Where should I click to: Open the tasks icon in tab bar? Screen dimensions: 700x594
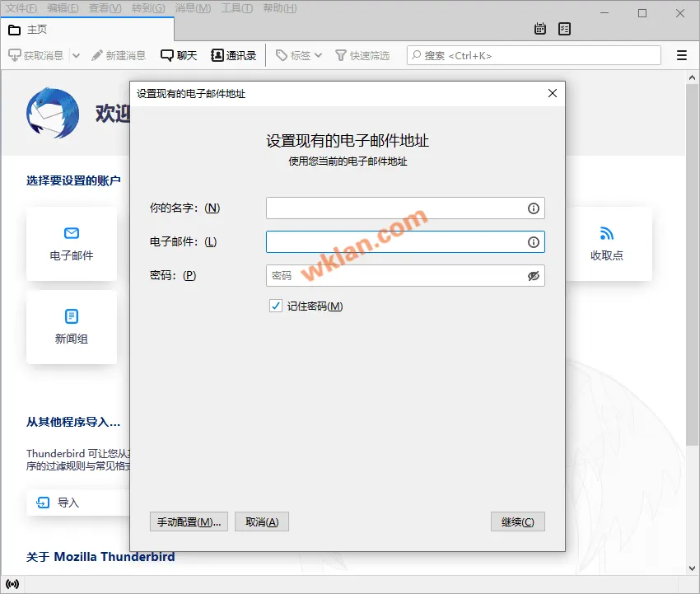click(x=564, y=29)
